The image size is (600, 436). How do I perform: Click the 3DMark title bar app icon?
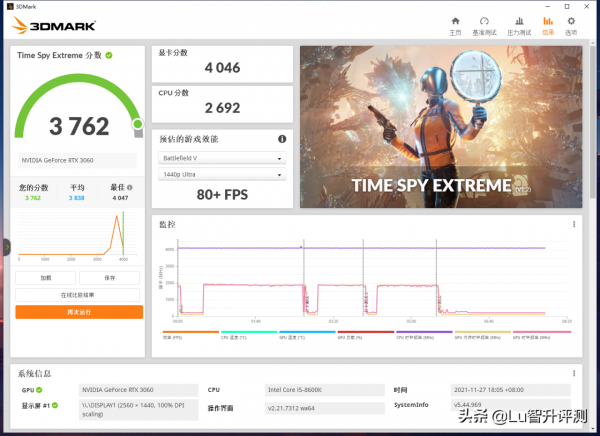pyautogui.click(x=10, y=7)
